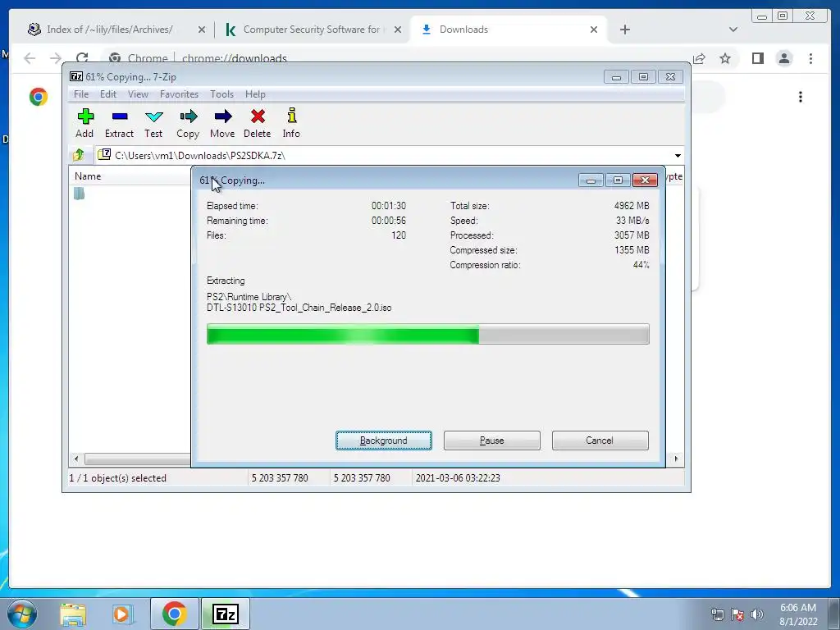Click the Add toolbar icon in 7-Zip
The image size is (840, 630).
84,123
